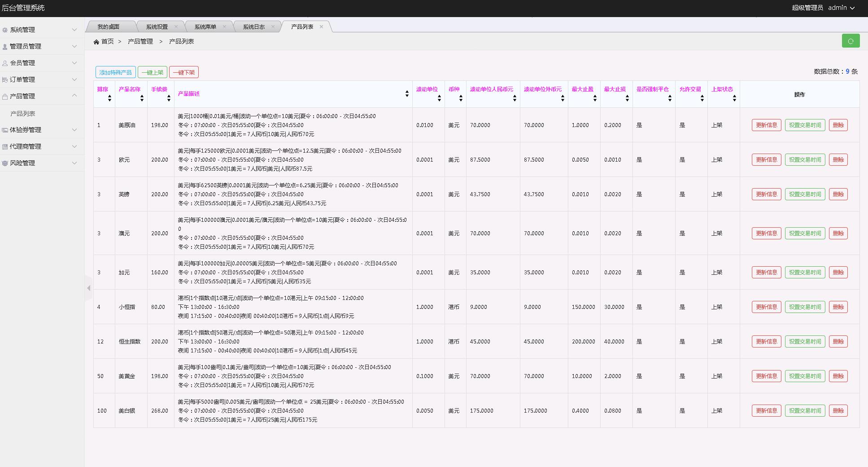Click the 体验券管理 icon in sidebar
868x467 pixels.
(x=5, y=130)
